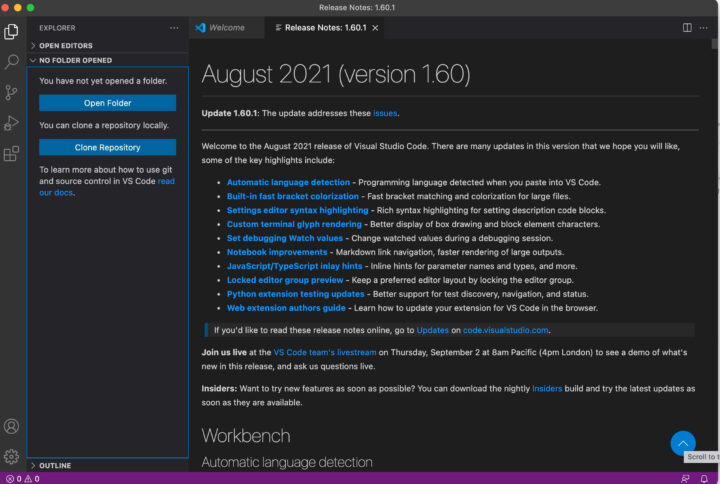720x484 pixels.
Task: Click the VS Code logo on Welcome tab
Action: click(200, 28)
